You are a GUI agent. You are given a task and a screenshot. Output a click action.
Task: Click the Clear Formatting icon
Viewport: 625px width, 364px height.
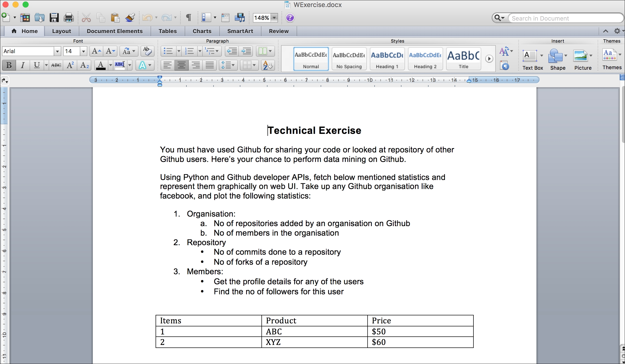[147, 51]
